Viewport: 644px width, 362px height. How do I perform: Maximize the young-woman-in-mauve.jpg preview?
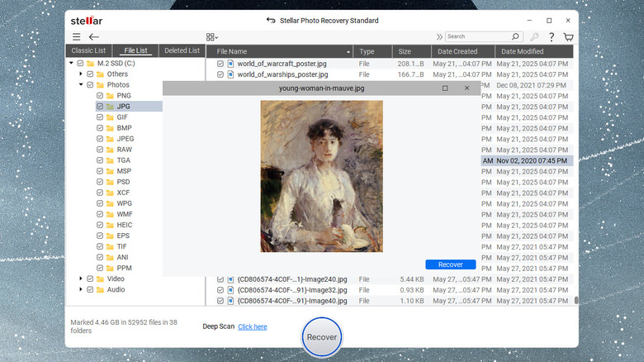pyautogui.click(x=445, y=88)
